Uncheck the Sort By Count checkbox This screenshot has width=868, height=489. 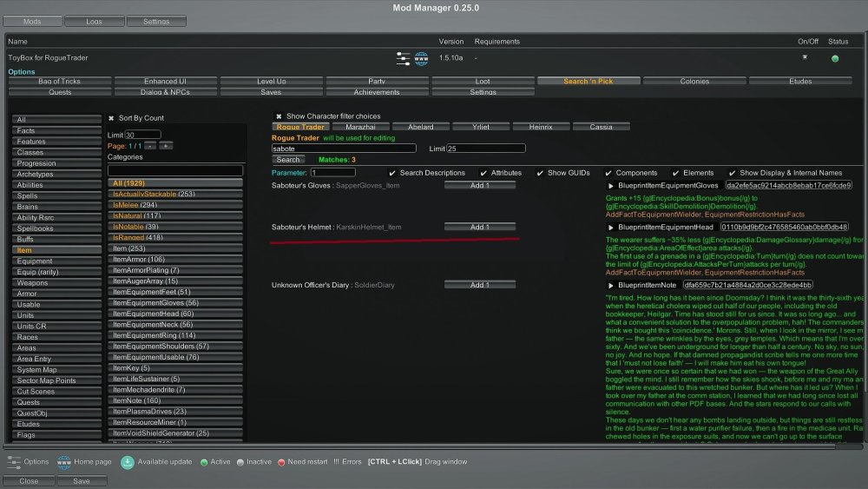tap(111, 118)
